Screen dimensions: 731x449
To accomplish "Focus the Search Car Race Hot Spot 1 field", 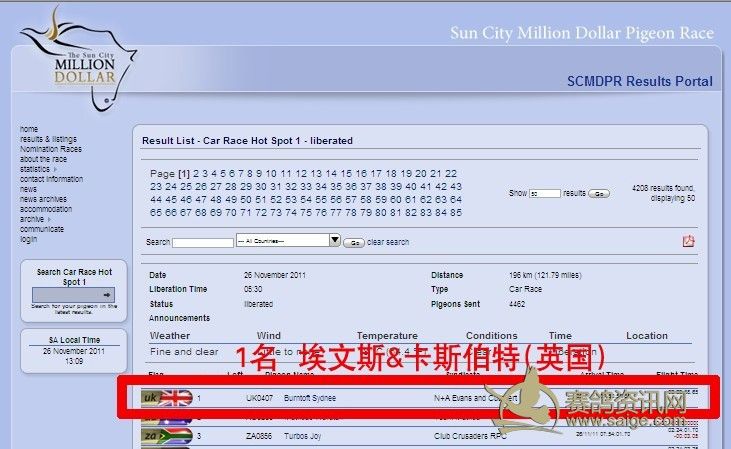I will [73, 295].
